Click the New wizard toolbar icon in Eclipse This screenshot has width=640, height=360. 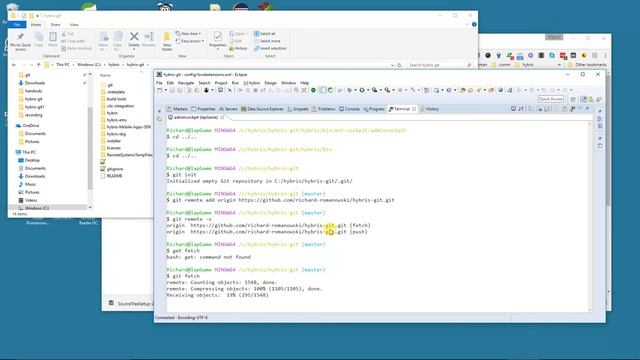[160, 90]
